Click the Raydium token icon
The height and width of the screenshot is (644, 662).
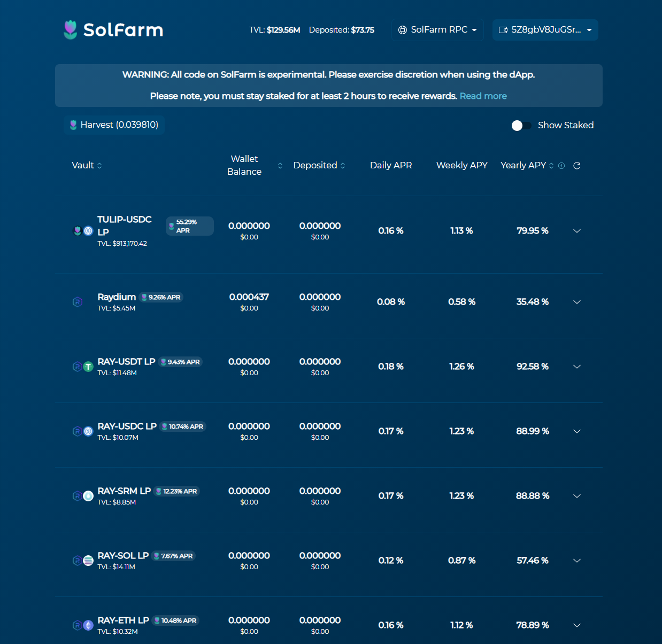click(78, 302)
